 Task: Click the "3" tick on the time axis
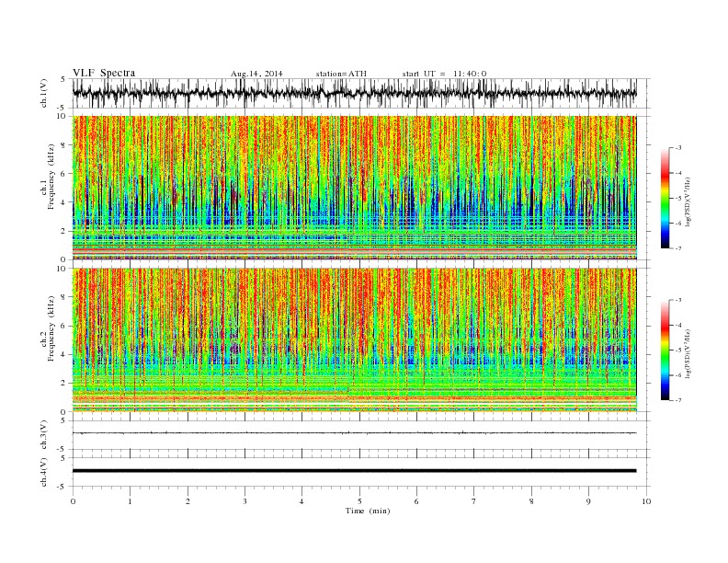[245, 501]
